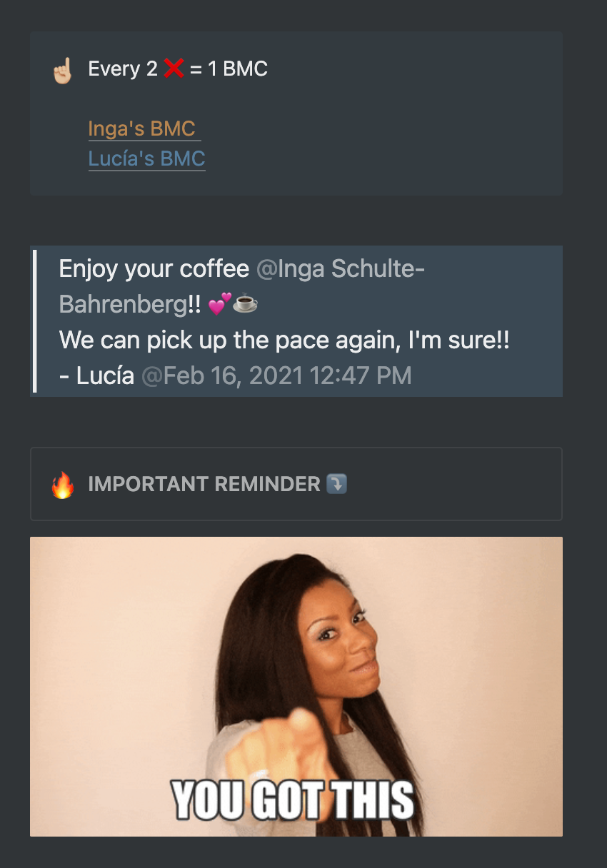This screenshot has height=868, width=607.
Task: Click the '1 BMC' text in the callout
Action: pos(238,69)
